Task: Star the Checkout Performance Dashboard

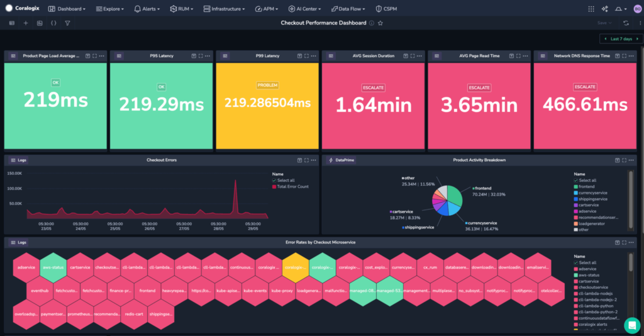Action: (x=380, y=23)
